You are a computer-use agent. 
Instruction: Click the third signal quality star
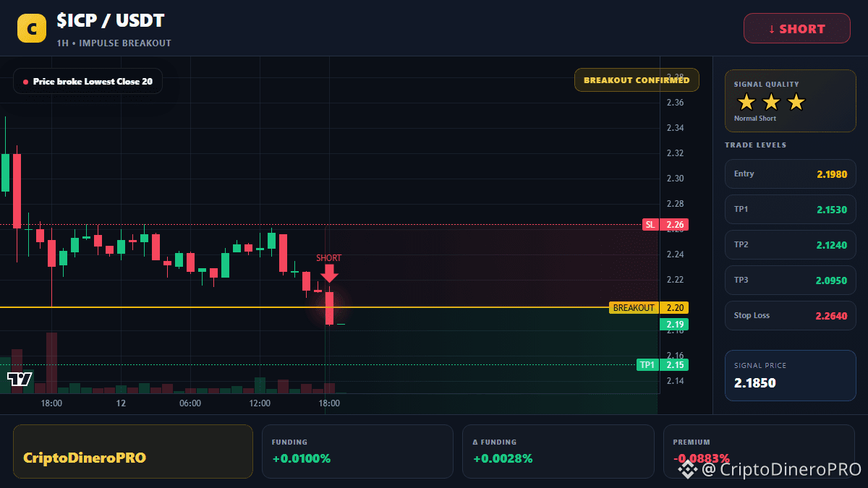(796, 102)
